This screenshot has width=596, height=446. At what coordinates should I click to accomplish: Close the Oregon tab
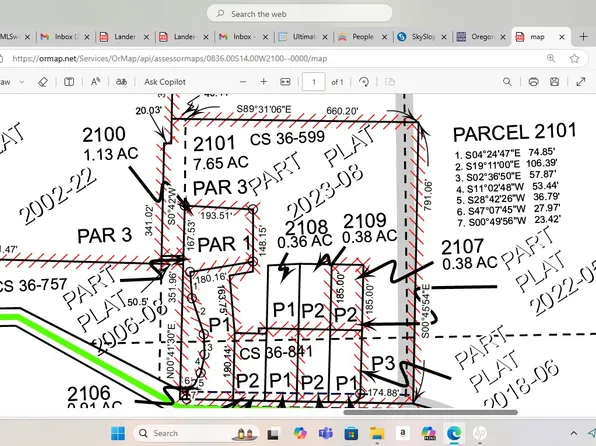[502, 37]
